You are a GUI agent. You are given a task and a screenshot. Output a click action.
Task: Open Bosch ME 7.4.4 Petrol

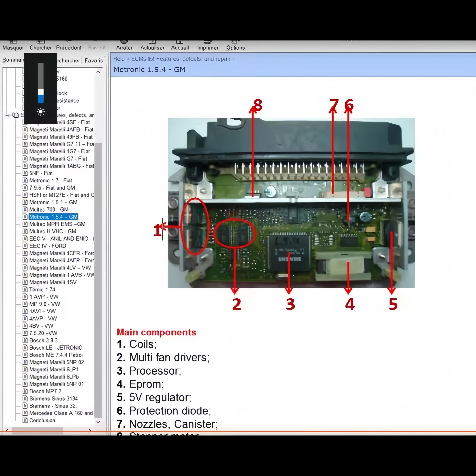56,355
